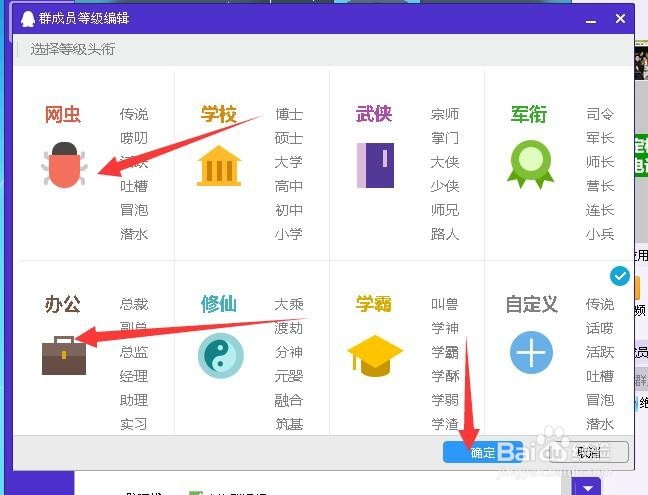The image size is (648, 495).
Task: Click 经理 under 办公
Action: point(134,376)
